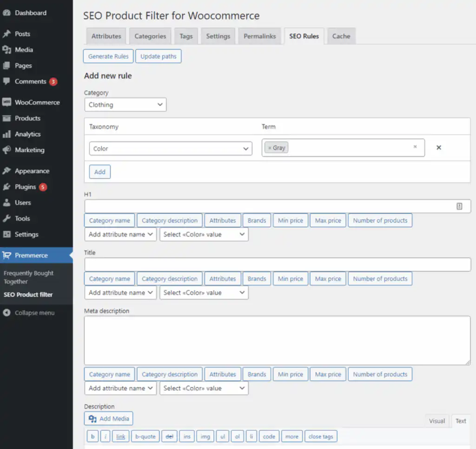Expand Add attribute name dropdown under Title

tap(120, 293)
